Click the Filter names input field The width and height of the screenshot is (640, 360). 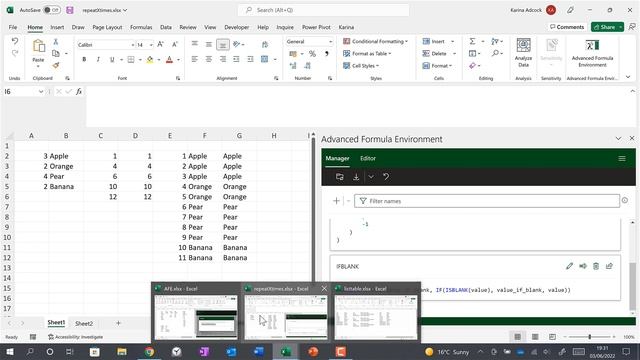coord(487,201)
